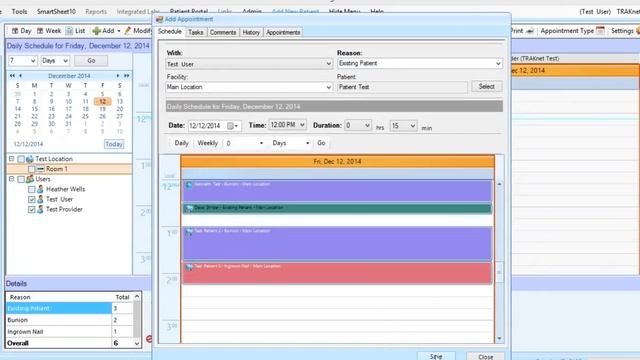Go to next month in mini calendar

(x=118, y=76)
